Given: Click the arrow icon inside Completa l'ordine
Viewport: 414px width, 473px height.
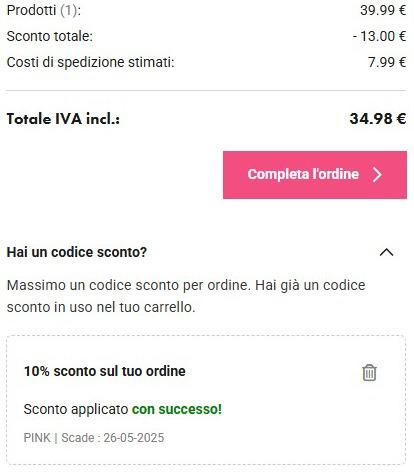Looking at the screenshot, I should pyautogui.click(x=377, y=174).
